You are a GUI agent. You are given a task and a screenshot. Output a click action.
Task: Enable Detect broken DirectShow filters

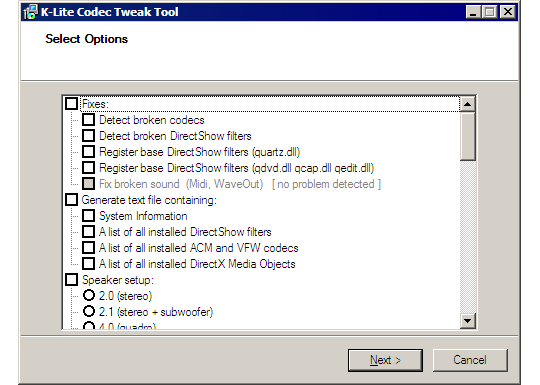[89, 136]
